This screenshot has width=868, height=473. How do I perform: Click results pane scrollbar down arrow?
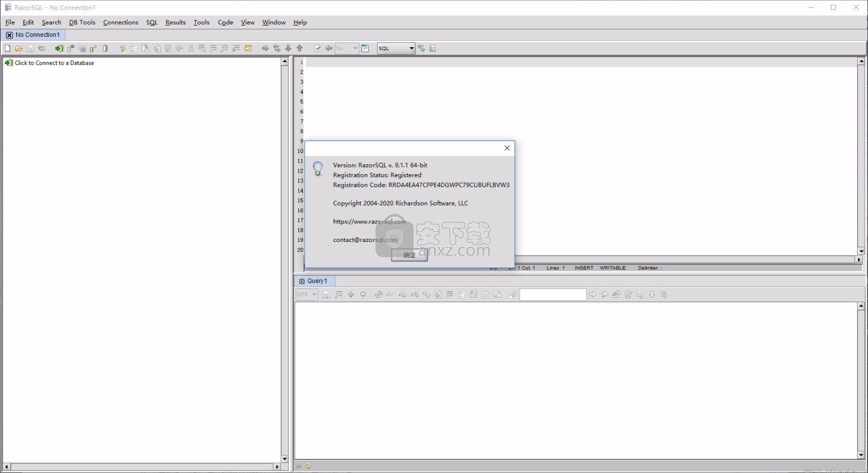[861, 455]
